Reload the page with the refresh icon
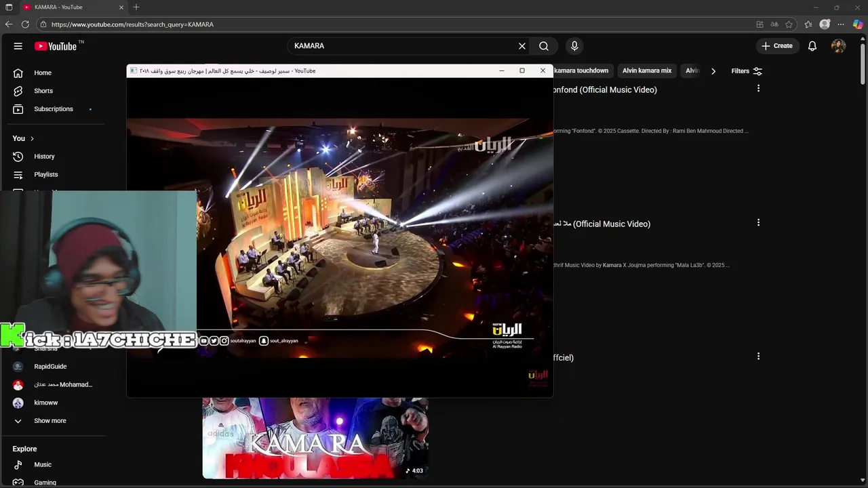868x488 pixels. point(25,24)
